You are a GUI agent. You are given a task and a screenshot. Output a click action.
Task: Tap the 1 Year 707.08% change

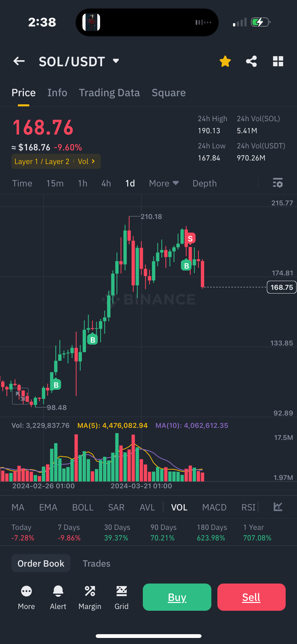pos(257,532)
